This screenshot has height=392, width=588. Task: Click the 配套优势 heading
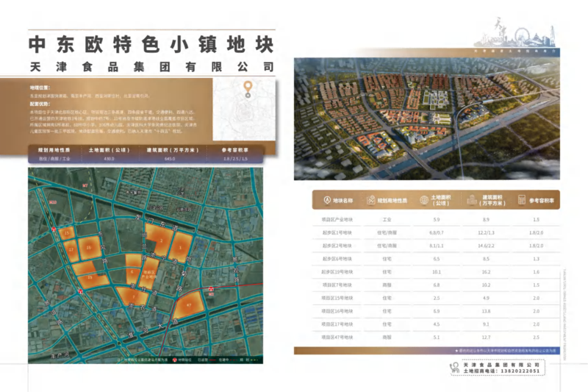(40, 104)
